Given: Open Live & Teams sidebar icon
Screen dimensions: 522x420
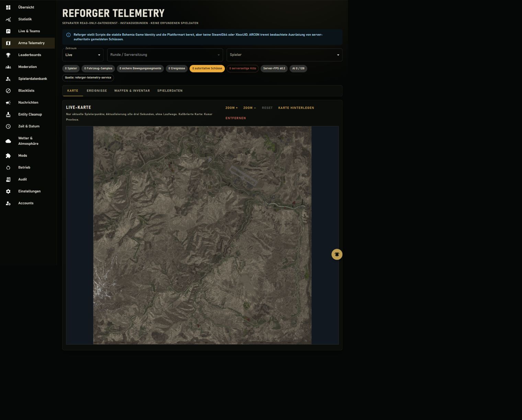Looking at the screenshot, I should pyautogui.click(x=8, y=31).
